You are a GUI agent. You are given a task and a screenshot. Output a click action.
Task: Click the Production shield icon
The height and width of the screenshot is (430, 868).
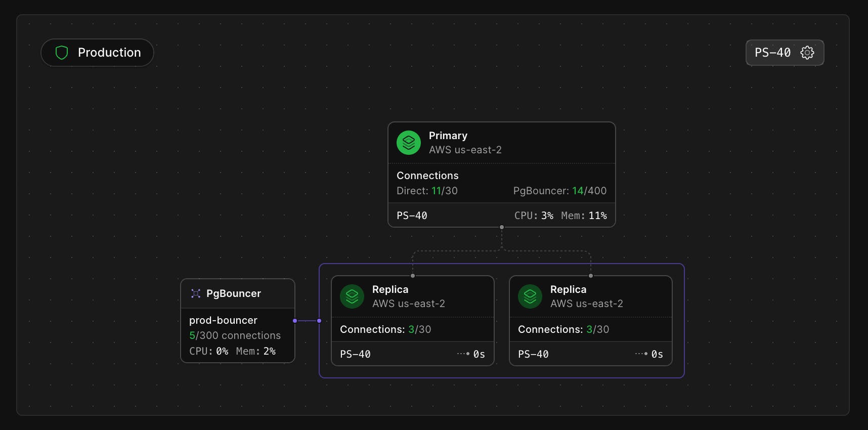62,53
